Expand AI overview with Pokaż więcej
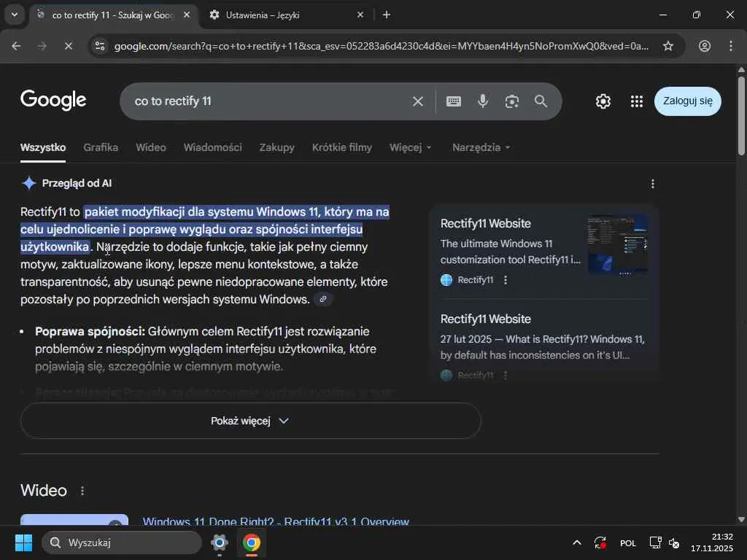Screen dimensions: 747x560 pos(251,421)
